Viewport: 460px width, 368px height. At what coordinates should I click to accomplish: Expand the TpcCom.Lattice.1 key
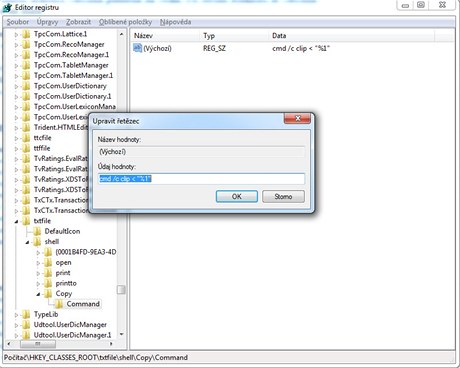point(16,34)
